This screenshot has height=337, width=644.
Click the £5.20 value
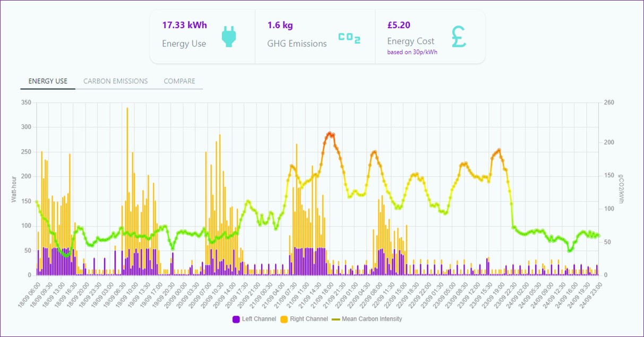(399, 25)
